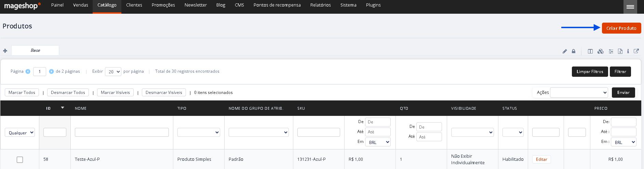The height and width of the screenshot is (169, 644).
Task: Focus the Qtd De input
Action: pyautogui.click(x=429, y=127)
